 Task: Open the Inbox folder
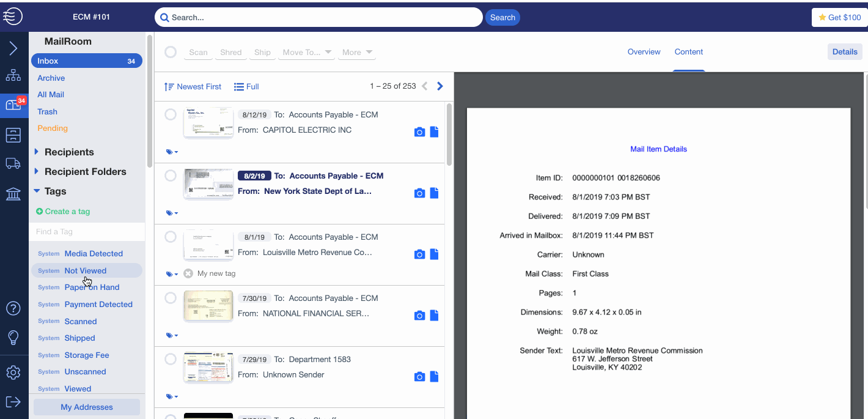coord(87,61)
